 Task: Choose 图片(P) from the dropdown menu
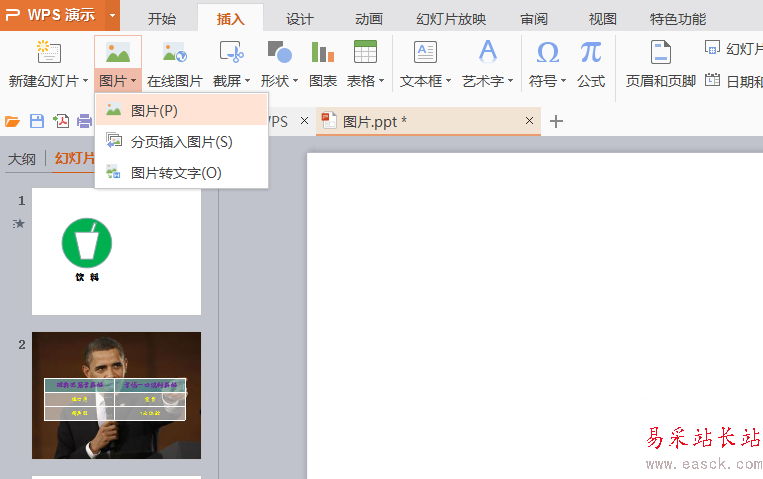tap(182, 111)
